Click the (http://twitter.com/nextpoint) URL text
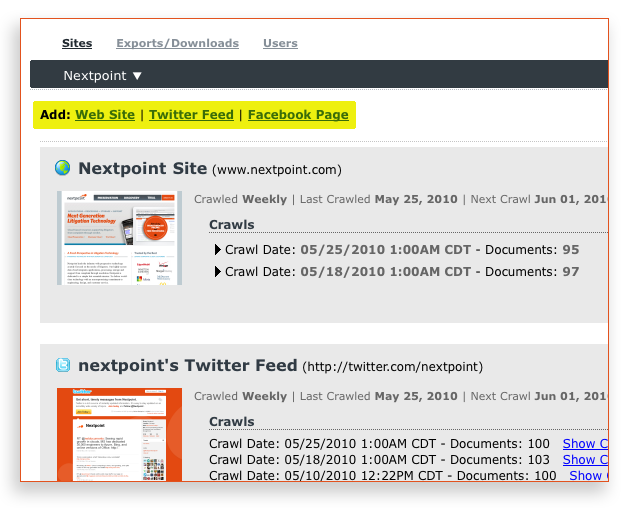This screenshot has height=510, width=635. pos(393,367)
